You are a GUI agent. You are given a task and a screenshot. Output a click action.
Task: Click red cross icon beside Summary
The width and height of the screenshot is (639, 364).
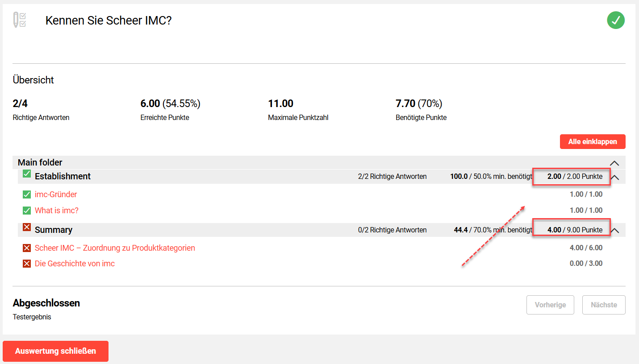coord(27,227)
